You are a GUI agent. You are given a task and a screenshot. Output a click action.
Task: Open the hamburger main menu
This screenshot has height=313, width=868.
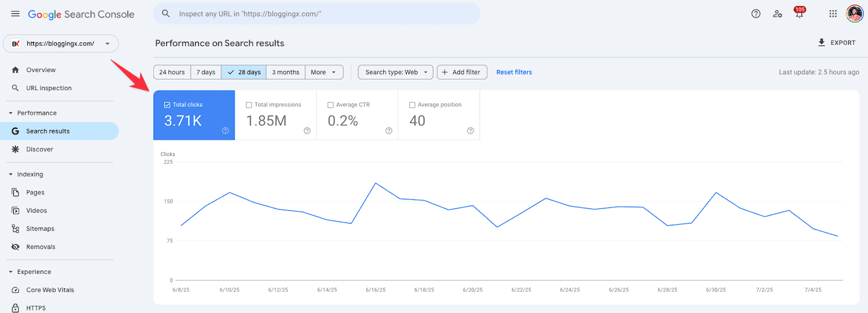pyautogui.click(x=15, y=14)
